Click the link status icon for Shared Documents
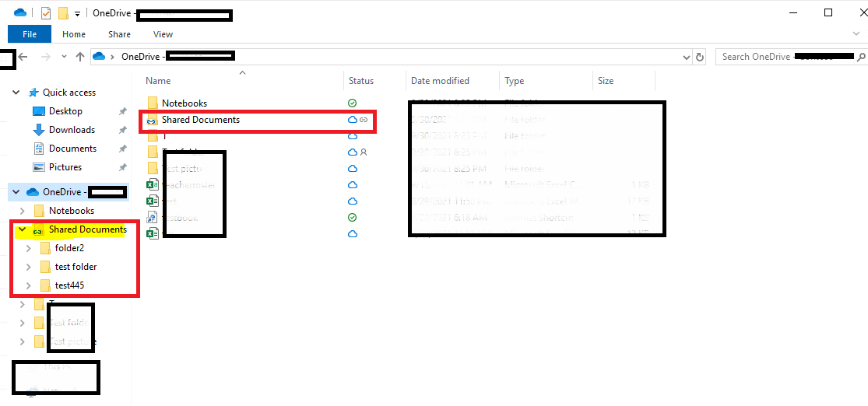 click(x=364, y=120)
